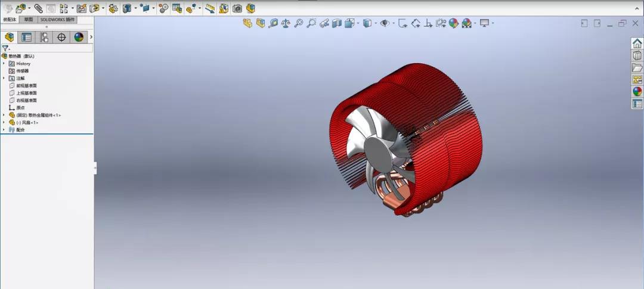
Task: Select the 前视基准面 plane in the tree
Action: [26, 85]
